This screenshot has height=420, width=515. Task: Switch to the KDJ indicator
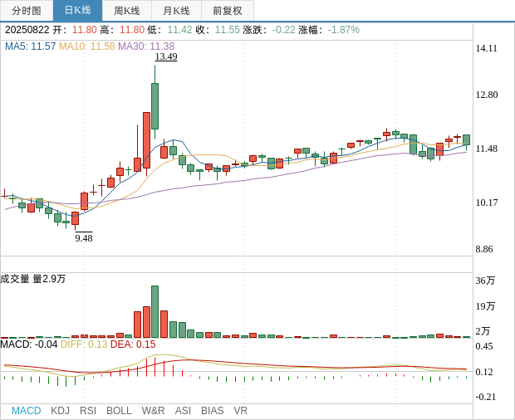coord(60,411)
